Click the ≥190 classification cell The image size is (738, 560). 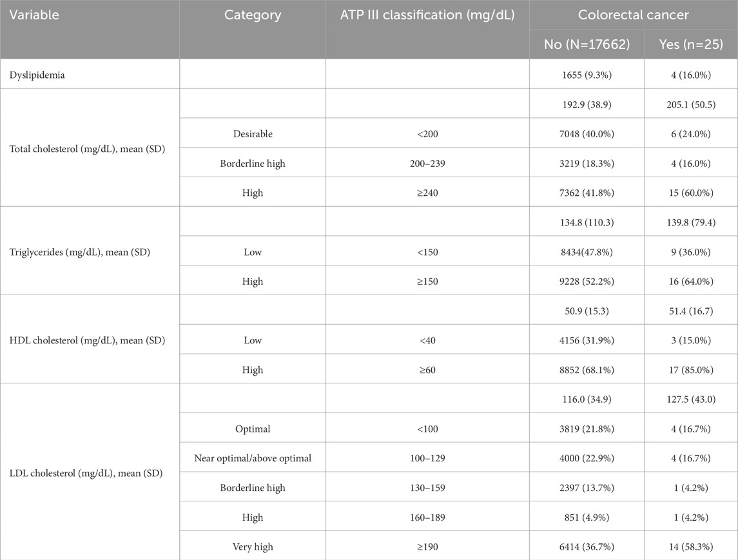click(427, 547)
